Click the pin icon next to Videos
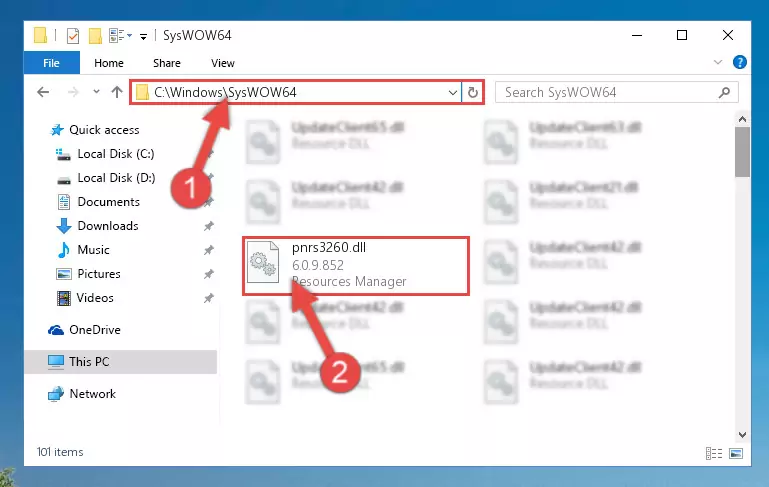 point(208,298)
